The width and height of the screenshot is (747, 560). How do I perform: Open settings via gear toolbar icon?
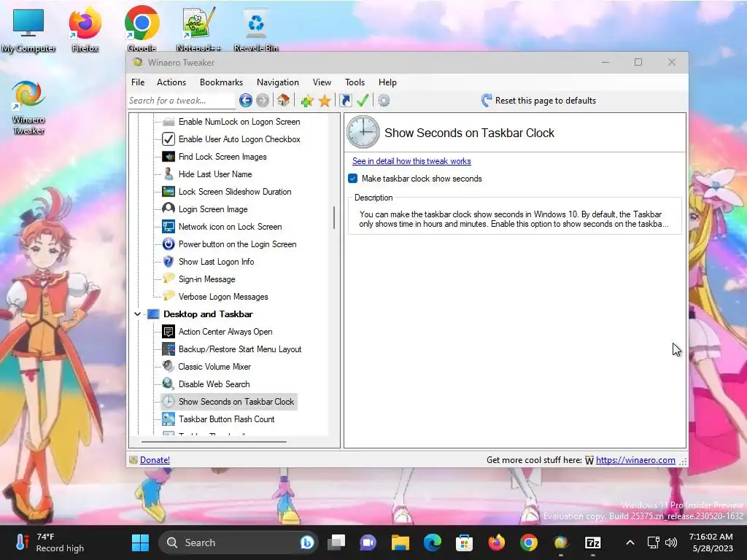coord(384,101)
